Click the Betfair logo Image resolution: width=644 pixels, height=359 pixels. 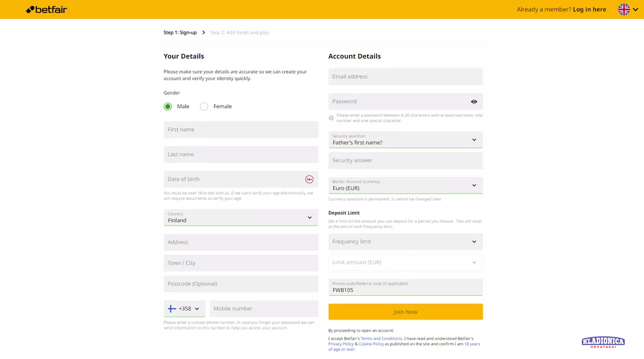46,9
